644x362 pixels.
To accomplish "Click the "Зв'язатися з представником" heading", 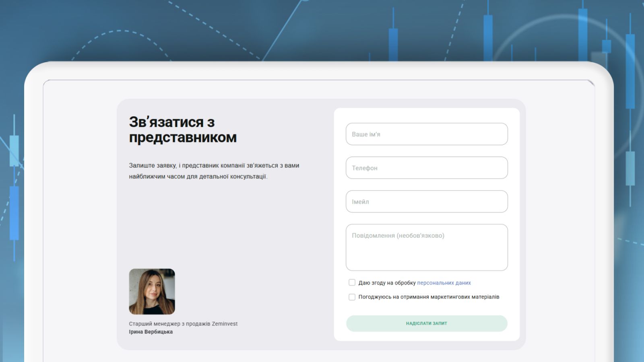I will (x=182, y=130).
